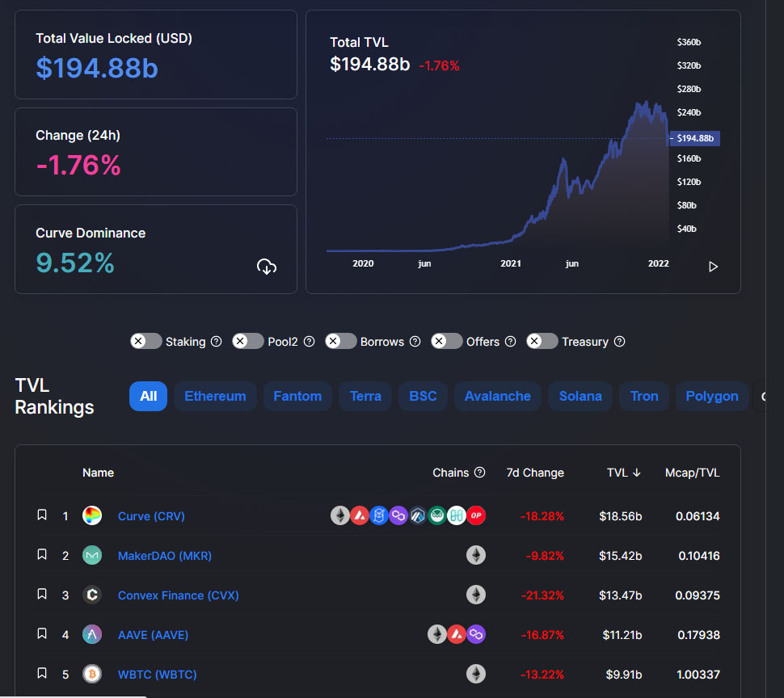
Task: Sort table by Mcap/TVL header
Action: coord(692,473)
